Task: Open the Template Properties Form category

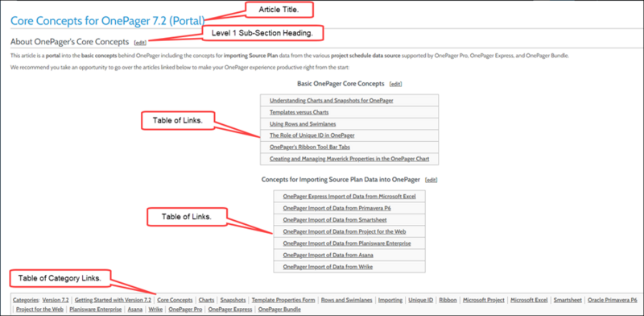Action: 283,301
